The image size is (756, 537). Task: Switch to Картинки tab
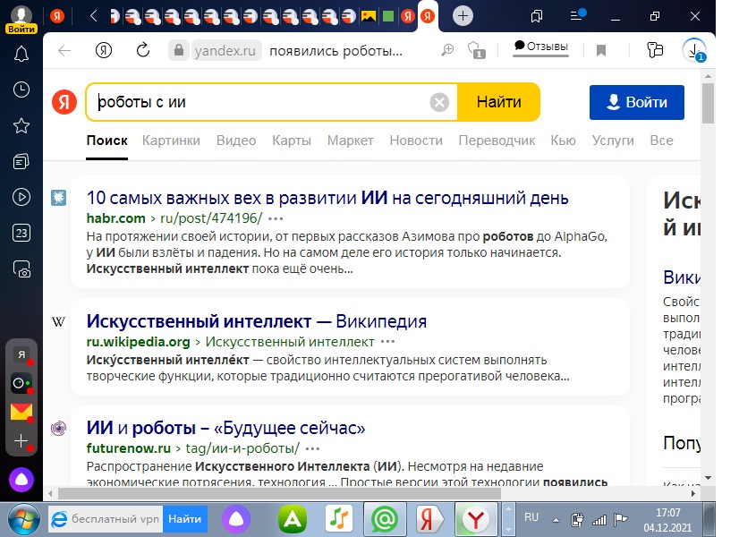pyautogui.click(x=171, y=141)
